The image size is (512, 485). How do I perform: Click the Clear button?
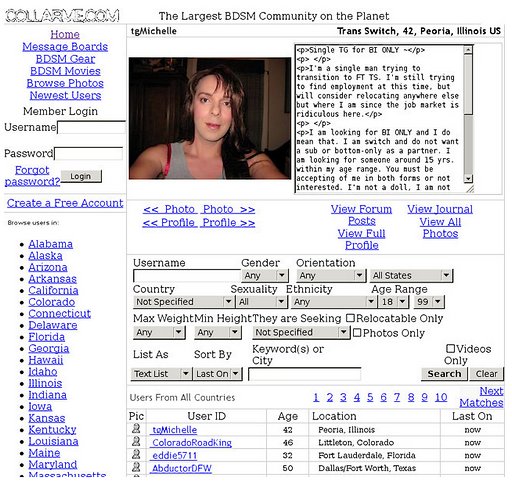click(486, 374)
